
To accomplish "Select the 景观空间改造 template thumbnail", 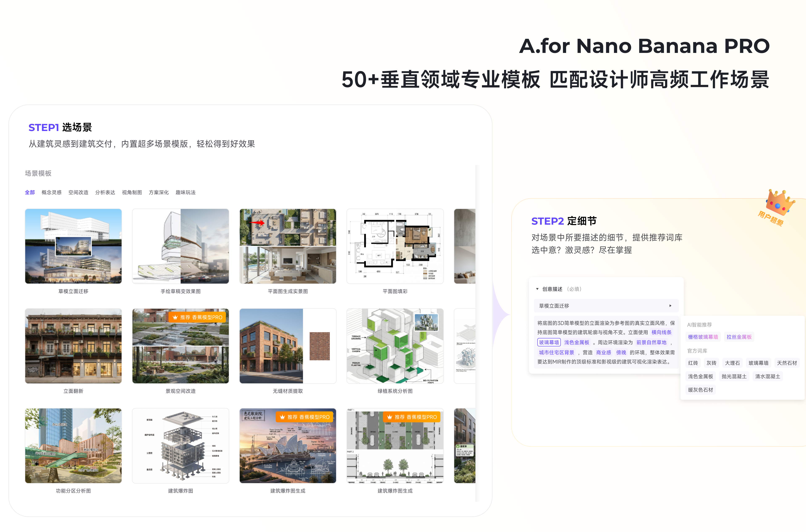I will point(181,346).
